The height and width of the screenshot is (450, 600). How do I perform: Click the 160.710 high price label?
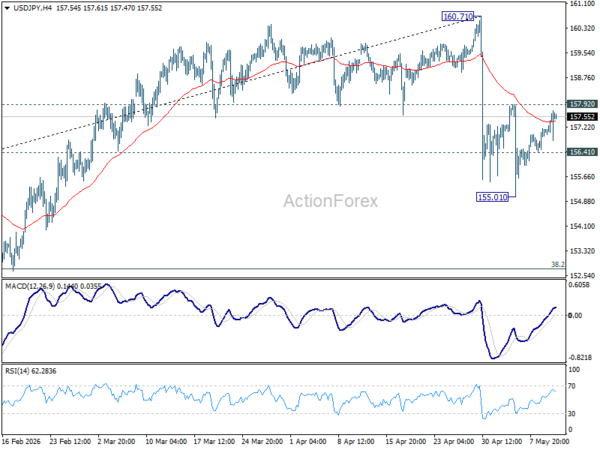458,16
